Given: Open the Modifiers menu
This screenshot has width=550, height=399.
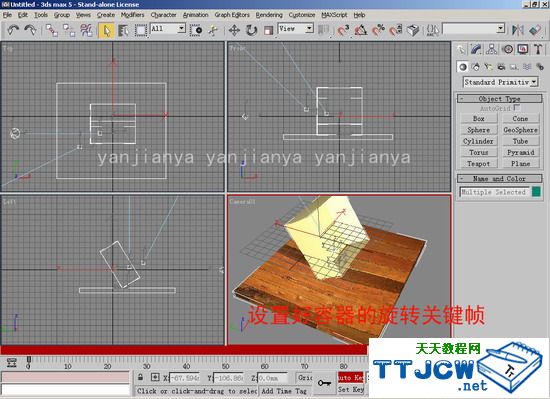Looking at the screenshot, I should pos(132,15).
